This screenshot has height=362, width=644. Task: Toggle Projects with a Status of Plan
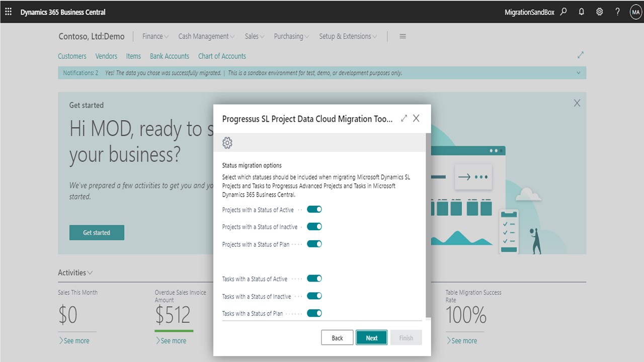[314, 244]
